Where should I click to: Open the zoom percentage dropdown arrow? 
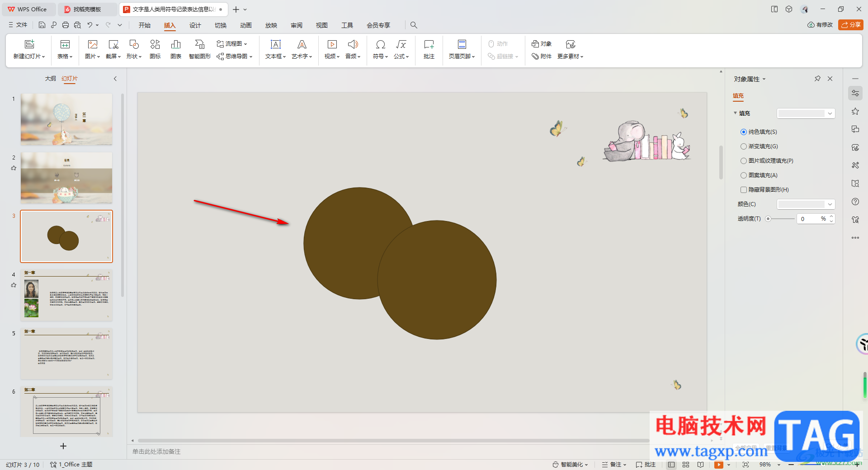[779, 465]
